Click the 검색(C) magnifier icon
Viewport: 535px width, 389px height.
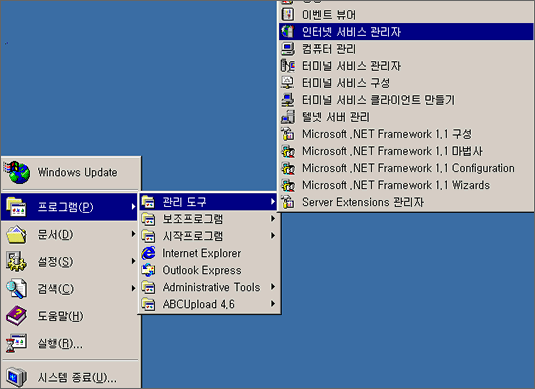16,289
